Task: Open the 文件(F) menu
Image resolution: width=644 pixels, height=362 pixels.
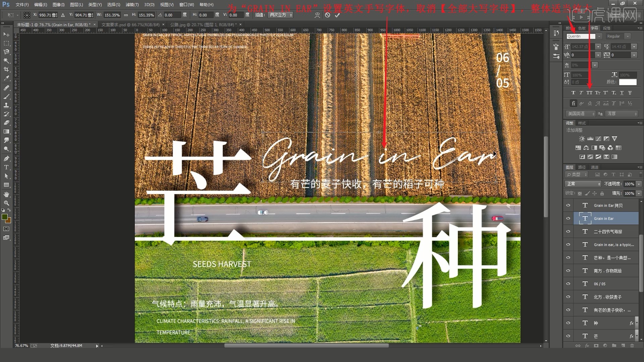Action: [22, 5]
